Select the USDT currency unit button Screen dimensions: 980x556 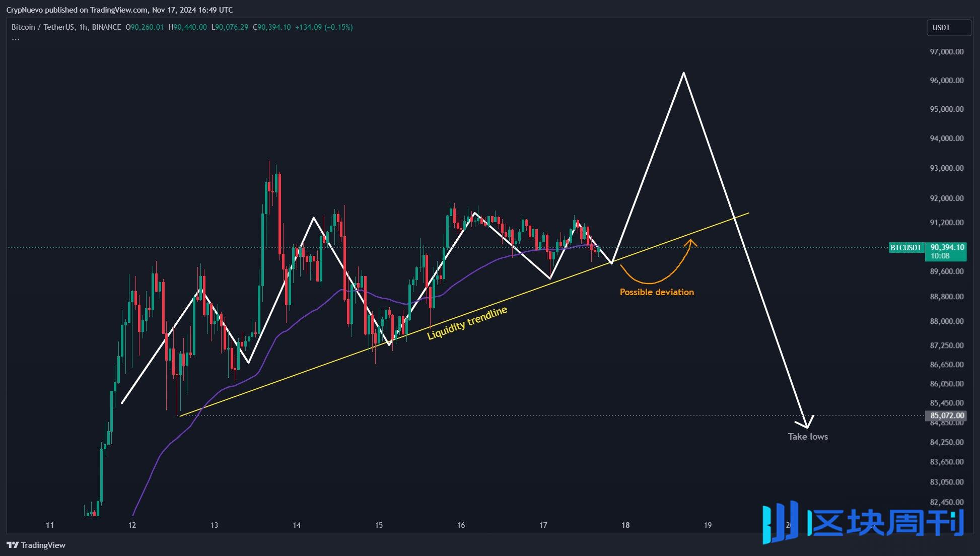[x=949, y=28]
